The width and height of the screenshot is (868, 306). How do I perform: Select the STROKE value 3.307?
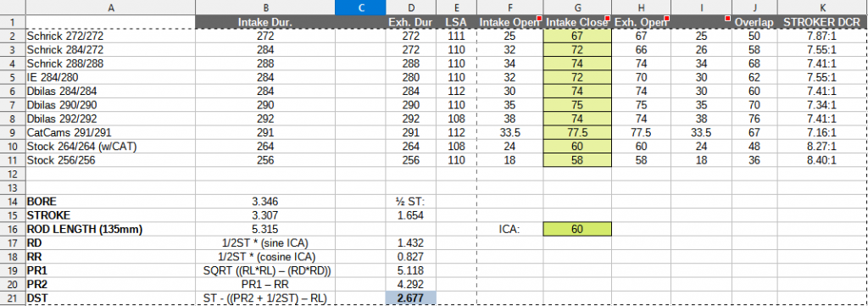264,215
